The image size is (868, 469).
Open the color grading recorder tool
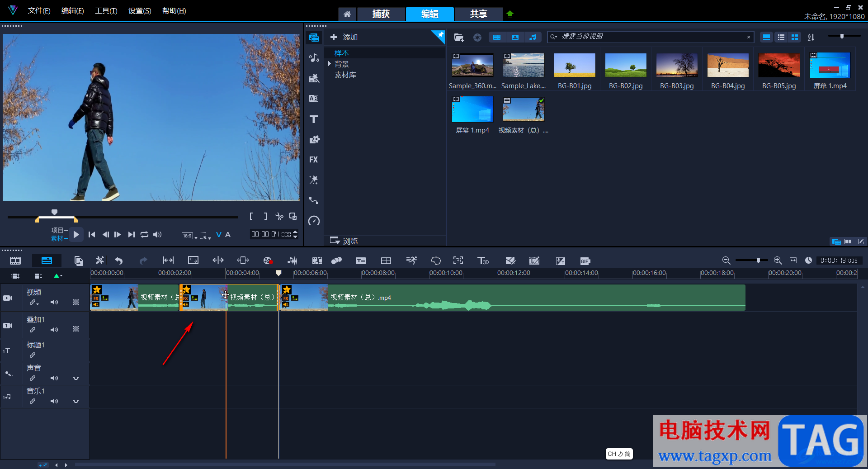pyautogui.click(x=268, y=261)
